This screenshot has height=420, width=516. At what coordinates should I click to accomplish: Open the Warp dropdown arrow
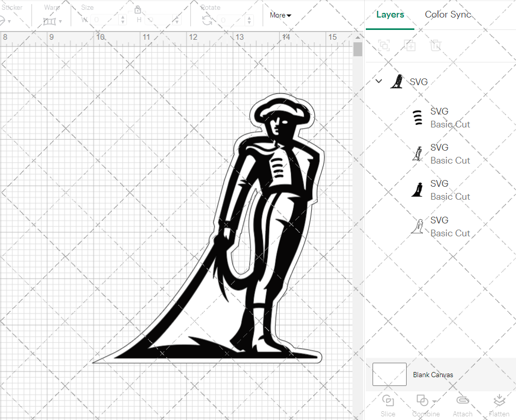(60, 21)
